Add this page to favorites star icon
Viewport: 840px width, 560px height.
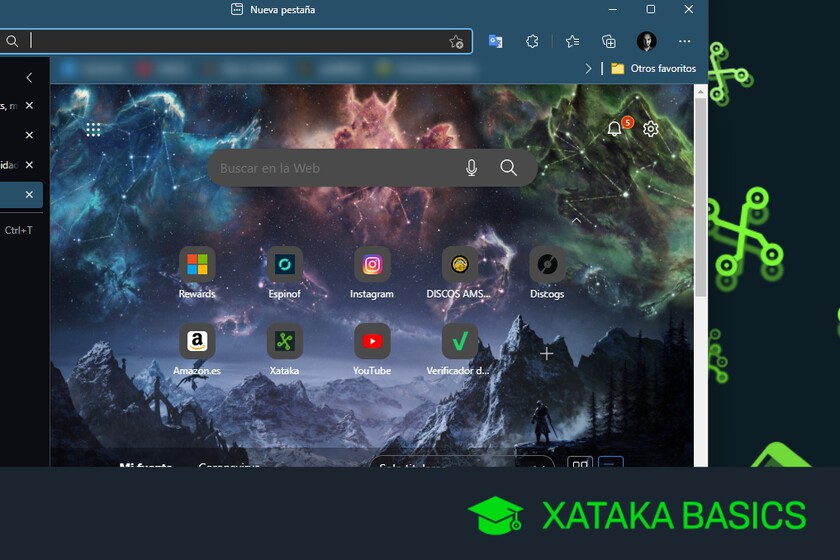[456, 42]
